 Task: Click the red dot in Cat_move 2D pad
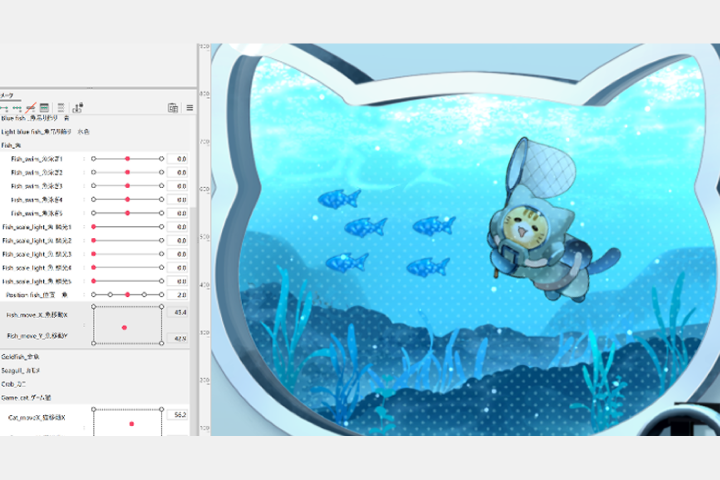[132, 424]
